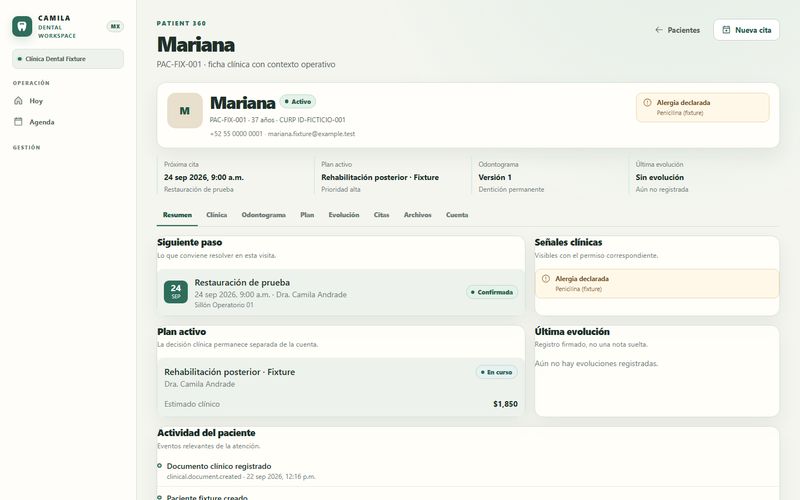
Task: Switch to the Evolución tab
Action: coord(344,215)
